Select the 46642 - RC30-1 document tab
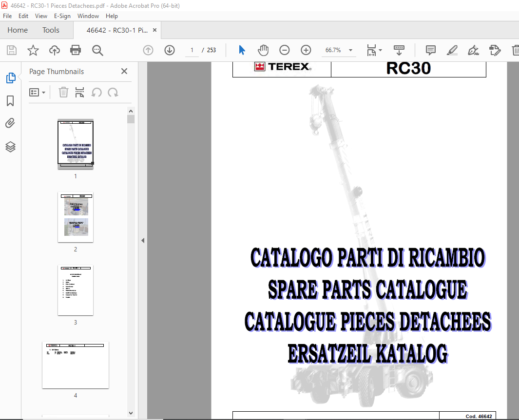Image resolution: width=519 pixels, height=420 pixels. [117, 30]
